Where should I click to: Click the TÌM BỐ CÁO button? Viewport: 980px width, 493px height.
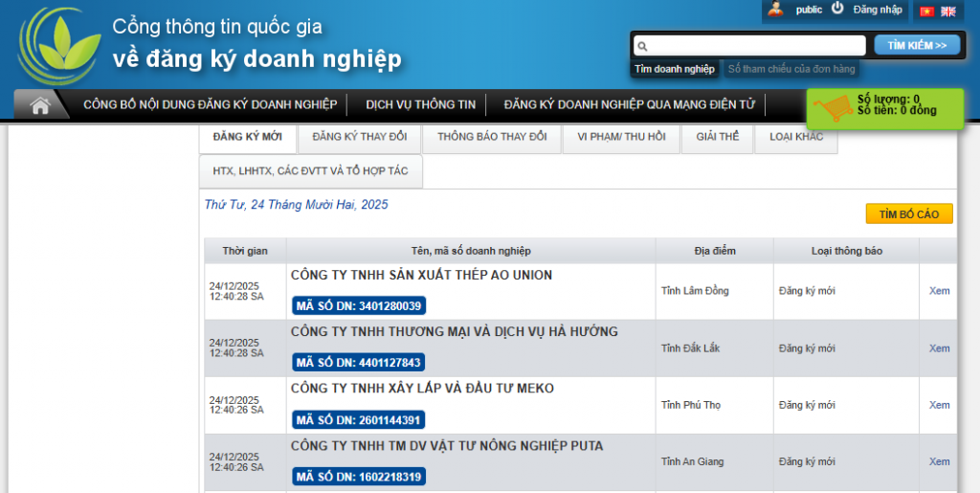908,214
